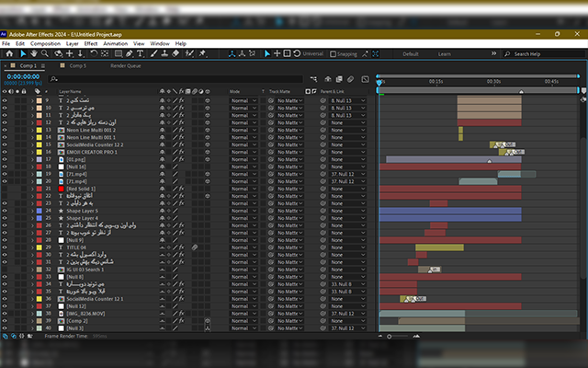588x368 pixels.
Task: Click the Parent & Link column header
Action: point(333,92)
